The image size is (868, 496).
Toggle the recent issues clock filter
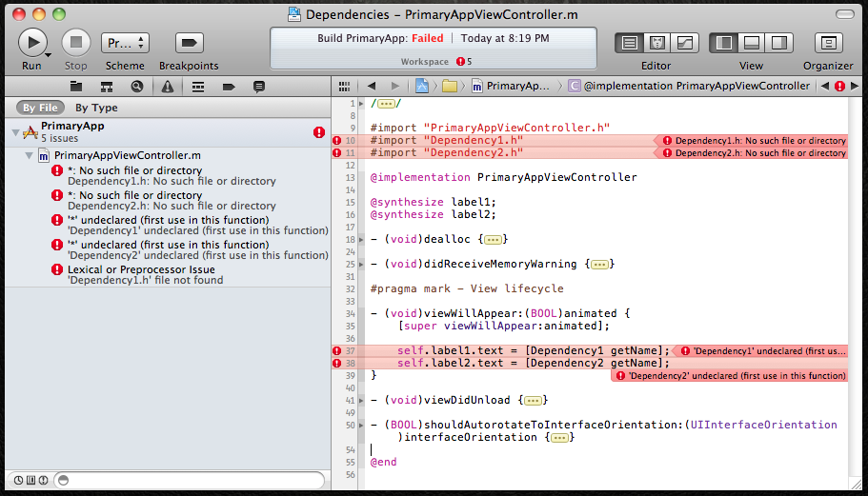[18, 481]
